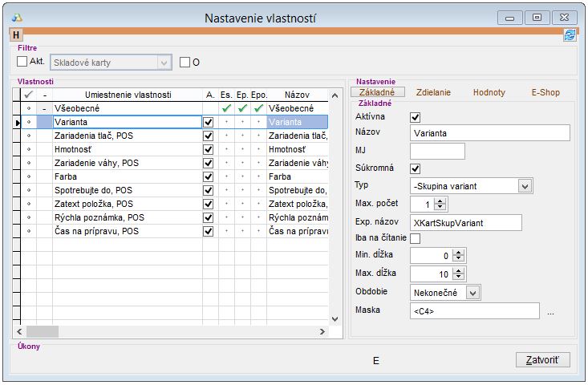This screenshot has width=588, height=385.
Task: Expand the Skladové karty filter dropdown
Action: pyautogui.click(x=164, y=62)
